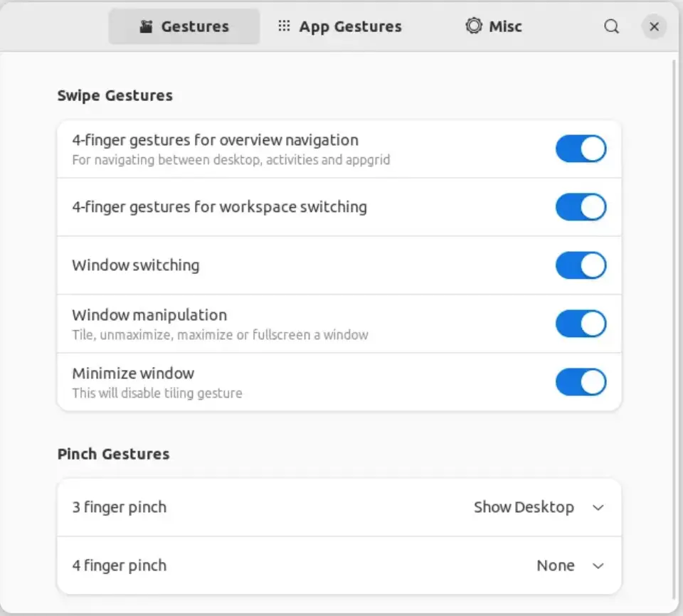683x616 pixels.
Task: Expand the 4 finger pinch chevron
Action: [x=598, y=566]
